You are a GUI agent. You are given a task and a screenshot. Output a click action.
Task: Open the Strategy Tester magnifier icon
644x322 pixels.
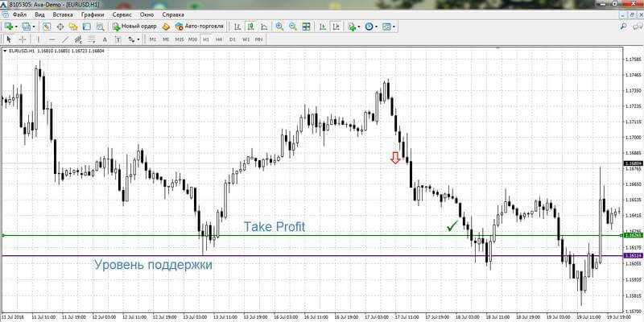[x=100, y=27]
